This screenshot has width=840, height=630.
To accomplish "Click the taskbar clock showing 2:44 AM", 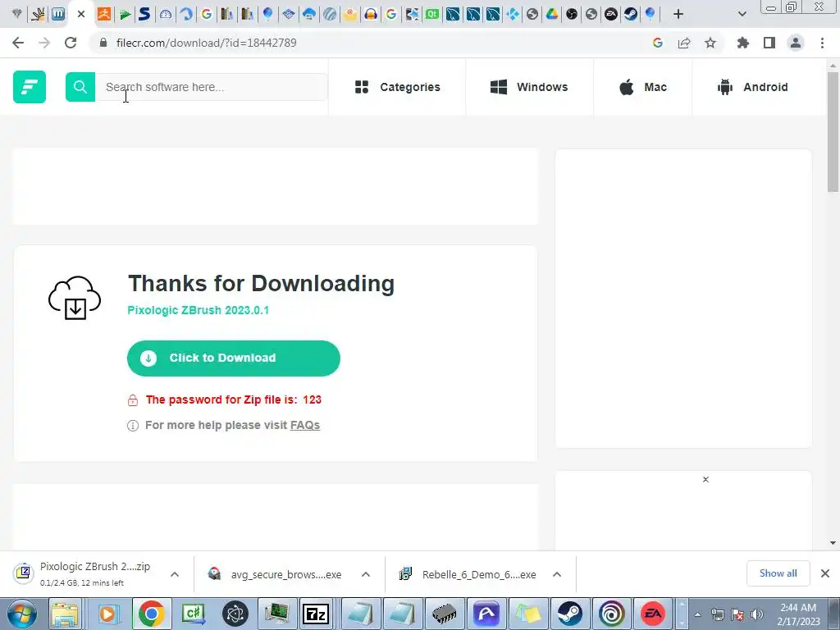I will point(798,614).
